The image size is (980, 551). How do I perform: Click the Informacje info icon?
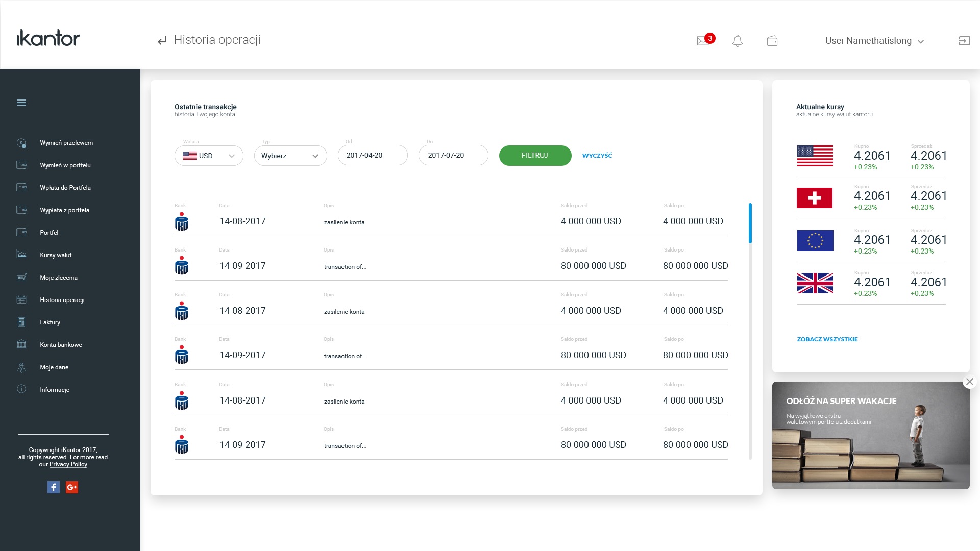[21, 389]
